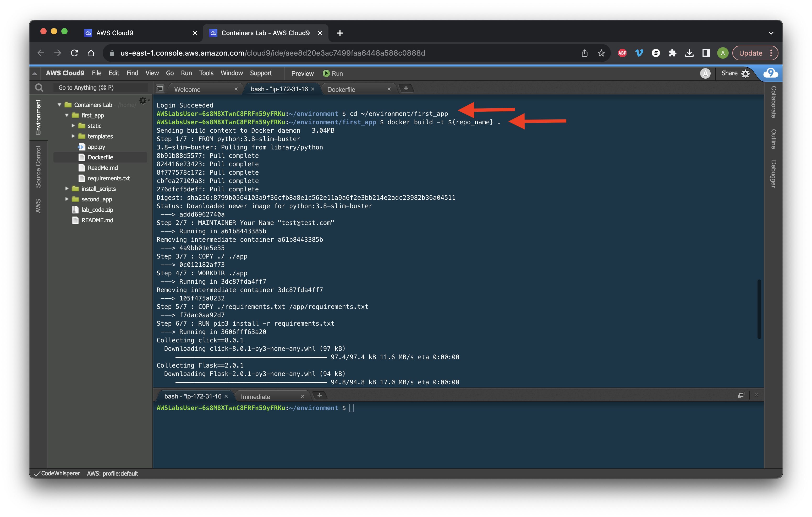Bookmark this page with the star icon
Image resolution: width=812 pixels, height=517 pixels.
click(601, 53)
